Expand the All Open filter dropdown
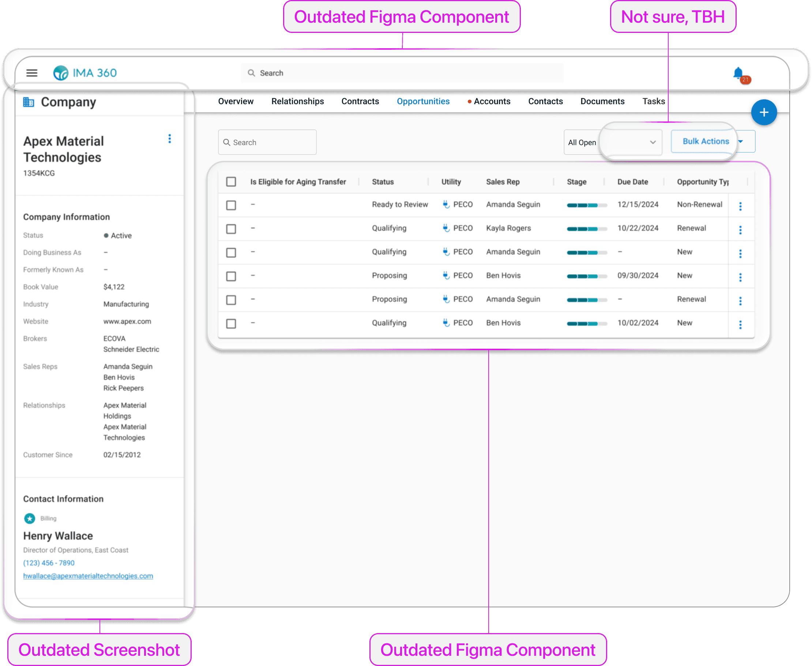Viewport: 812px width, 666px height. [652, 142]
